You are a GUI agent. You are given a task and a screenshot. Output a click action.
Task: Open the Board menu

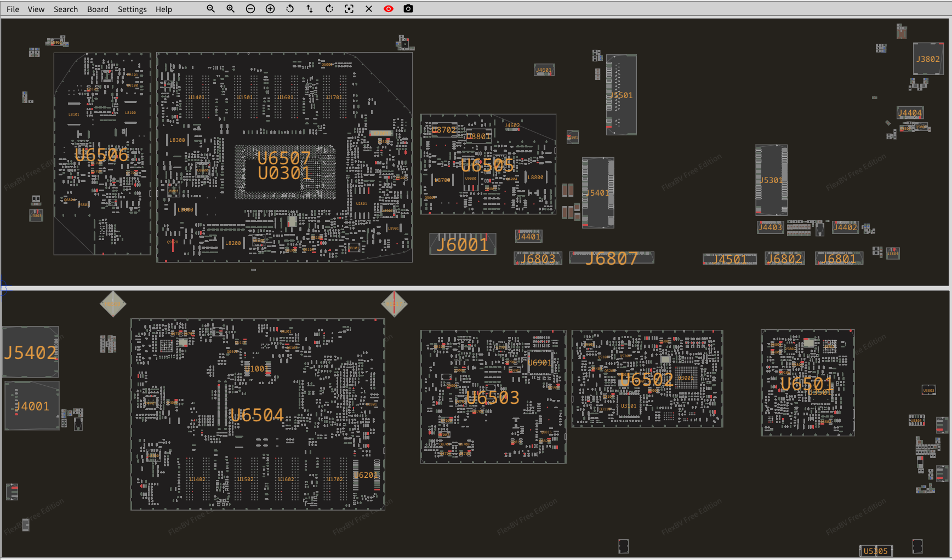coord(98,9)
